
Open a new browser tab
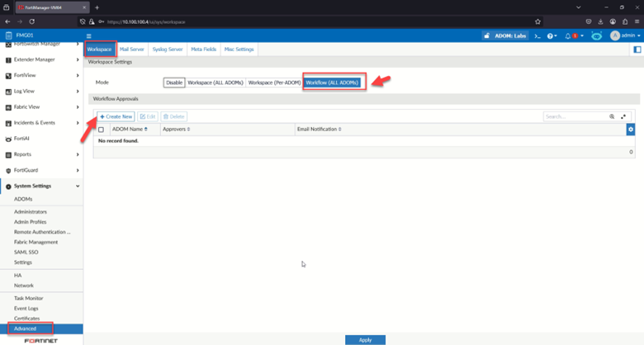pyautogui.click(x=97, y=7)
